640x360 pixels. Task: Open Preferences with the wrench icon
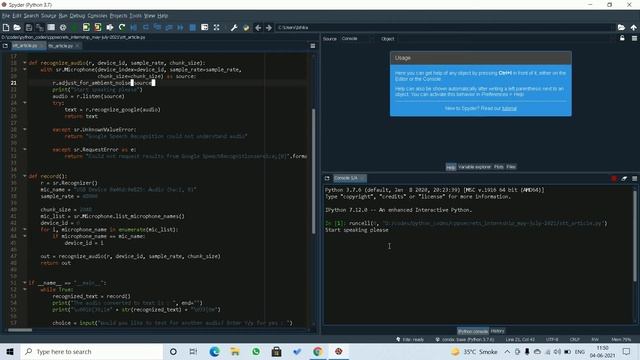pos(234,27)
